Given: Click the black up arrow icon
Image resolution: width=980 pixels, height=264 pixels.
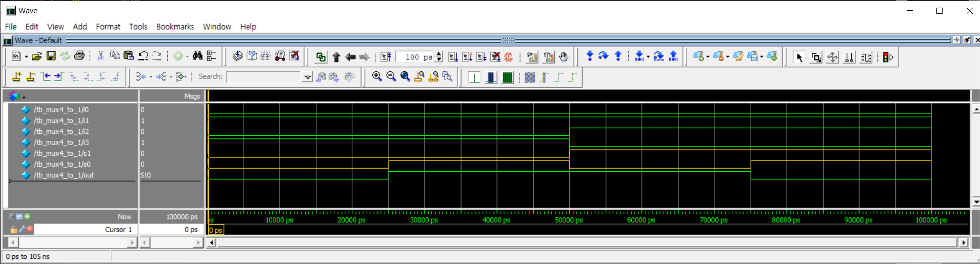Looking at the screenshot, I should [336, 57].
